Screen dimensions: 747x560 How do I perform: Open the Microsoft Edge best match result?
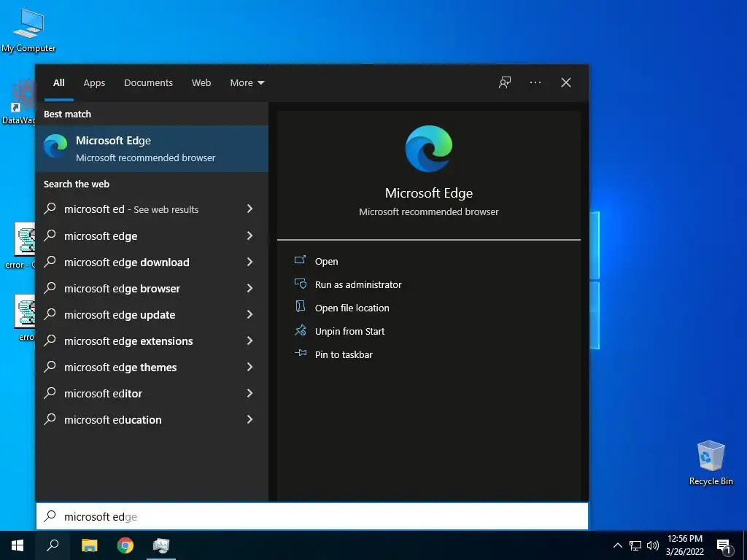click(x=152, y=149)
